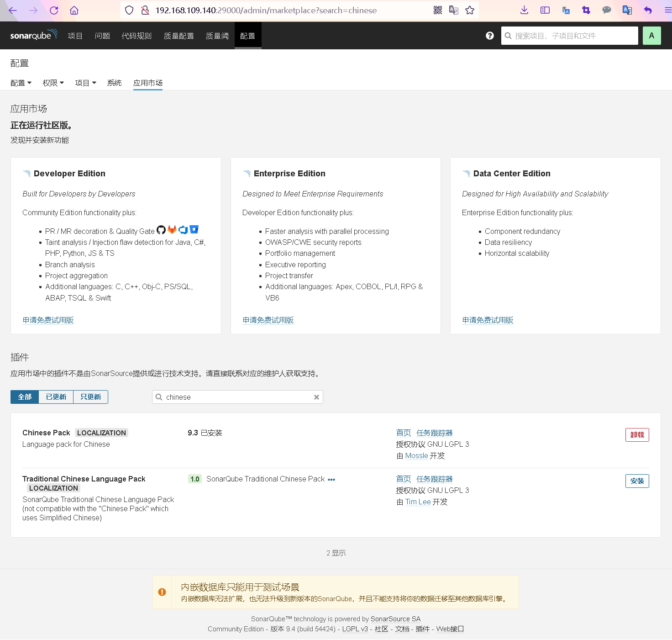The image size is (672, 640).
Task: Click the SonarQube logo
Action: (34, 35)
